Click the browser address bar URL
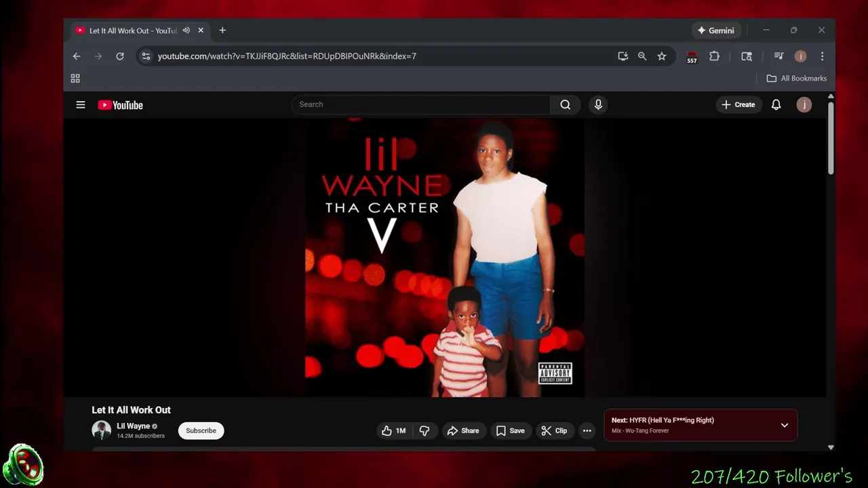This screenshot has width=868, height=488. point(287,56)
